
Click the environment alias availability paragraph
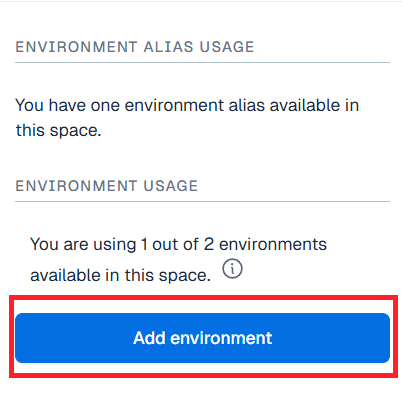187,118
